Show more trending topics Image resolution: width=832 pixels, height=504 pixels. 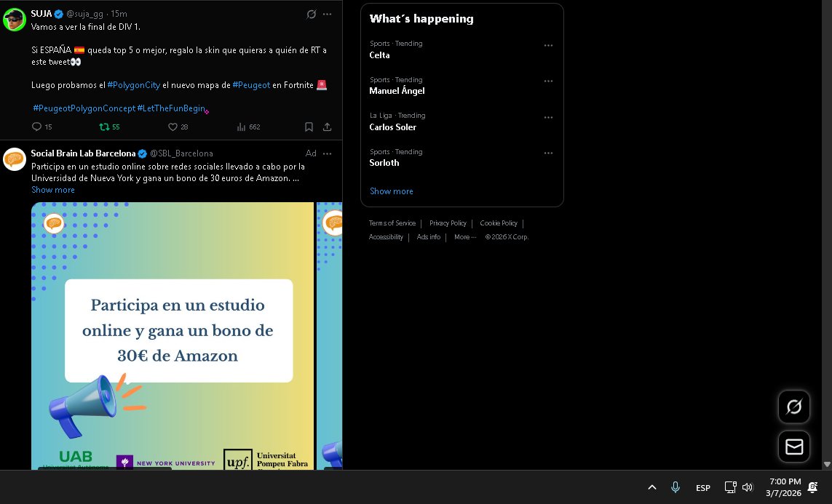coord(392,191)
